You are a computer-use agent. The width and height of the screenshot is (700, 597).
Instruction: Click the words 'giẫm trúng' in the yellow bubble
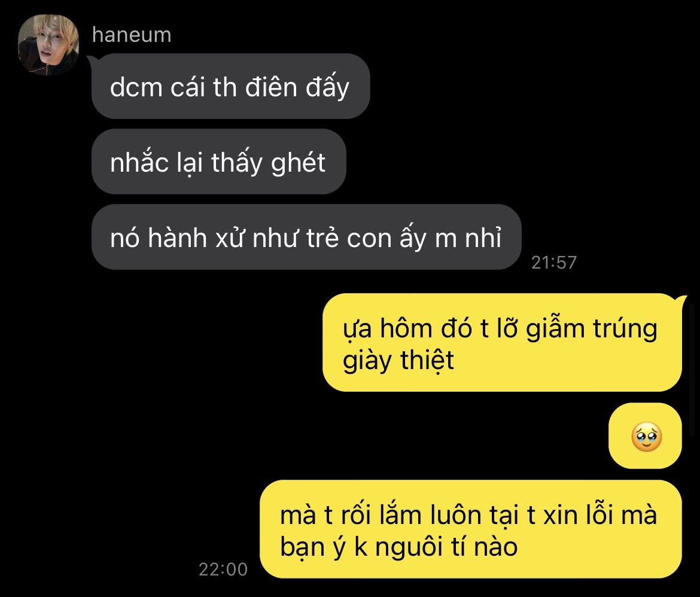point(592,329)
